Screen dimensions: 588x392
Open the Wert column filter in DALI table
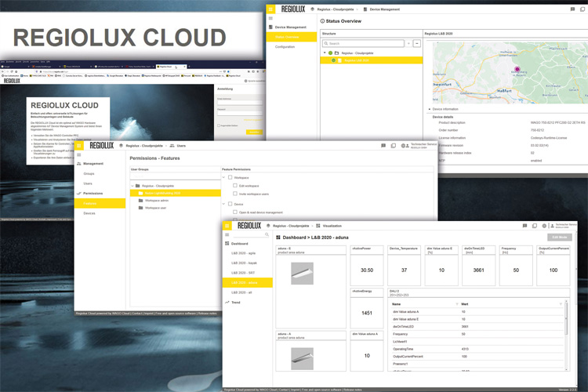click(x=561, y=304)
